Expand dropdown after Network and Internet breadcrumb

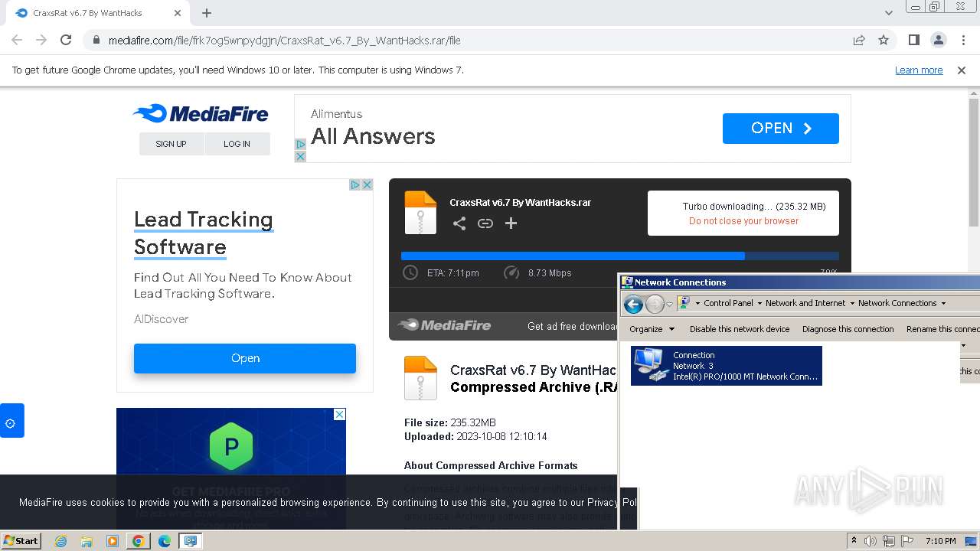point(852,303)
